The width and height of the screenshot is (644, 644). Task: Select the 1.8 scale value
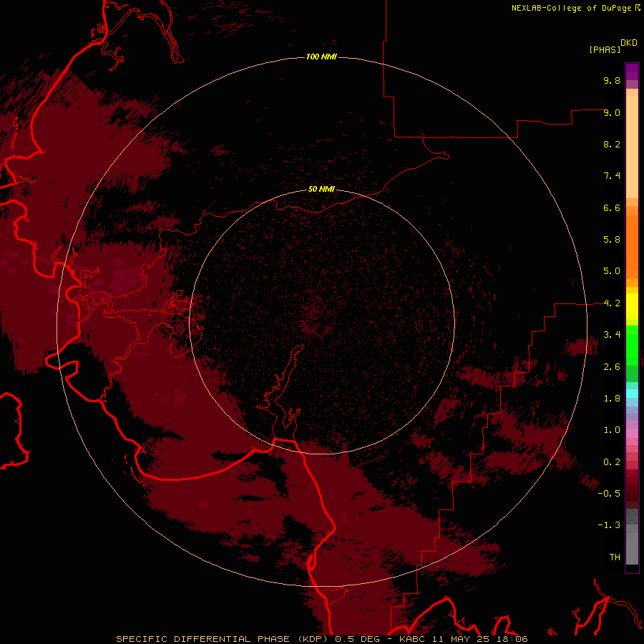612,399
